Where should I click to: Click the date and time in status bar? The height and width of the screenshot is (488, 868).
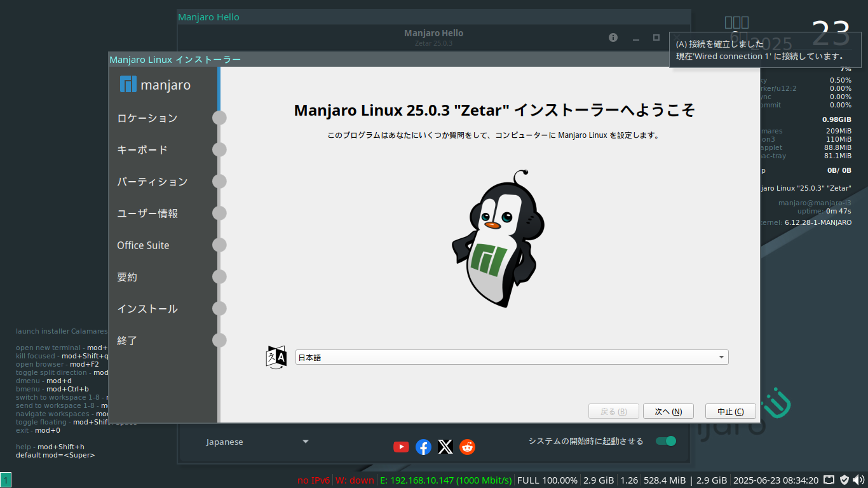[x=776, y=480]
